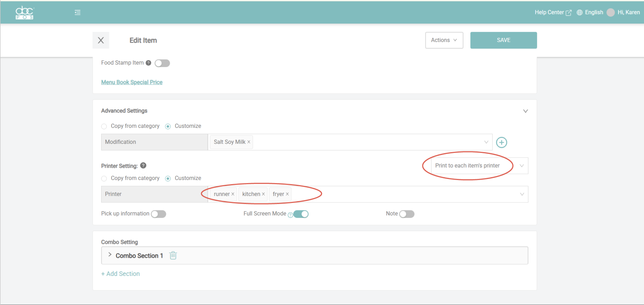This screenshot has width=644, height=305.
Task: Remove the Salt Soy Milk tag
Action: [x=249, y=142]
